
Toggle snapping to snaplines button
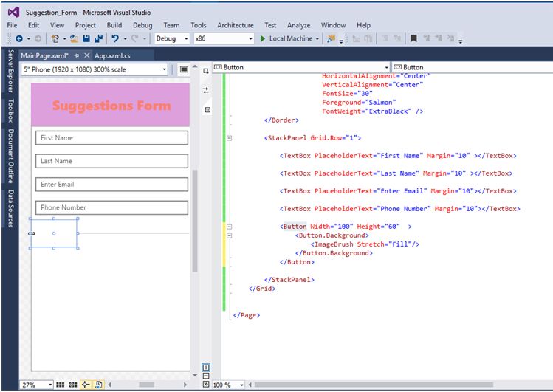pos(86,385)
